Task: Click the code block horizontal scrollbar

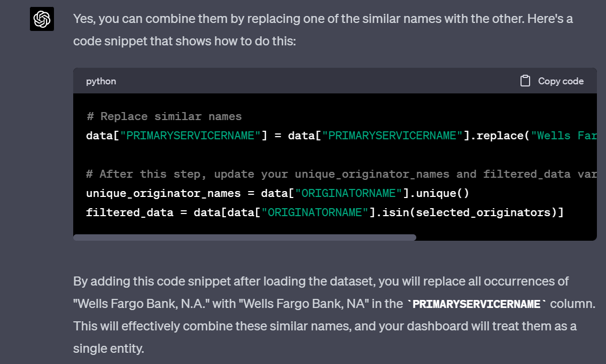Action: point(245,238)
